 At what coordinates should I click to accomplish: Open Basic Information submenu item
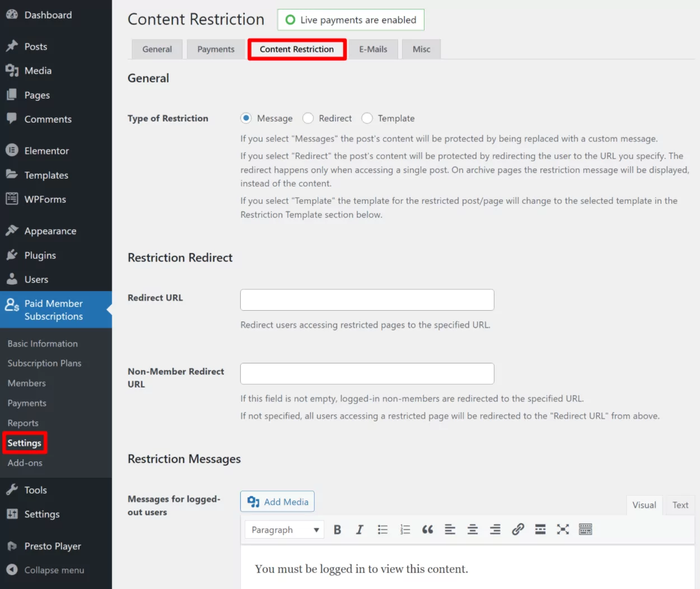(43, 344)
